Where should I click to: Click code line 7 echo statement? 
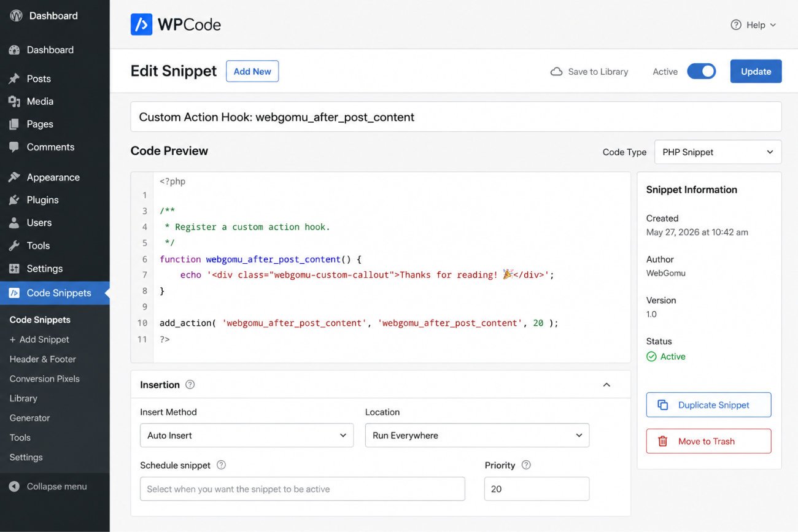coord(367,275)
